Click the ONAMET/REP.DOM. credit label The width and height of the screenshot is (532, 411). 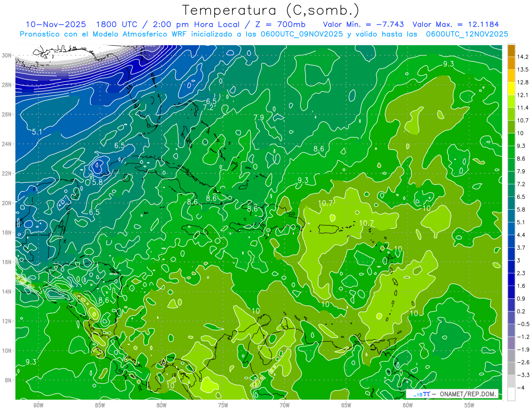click(x=468, y=394)
